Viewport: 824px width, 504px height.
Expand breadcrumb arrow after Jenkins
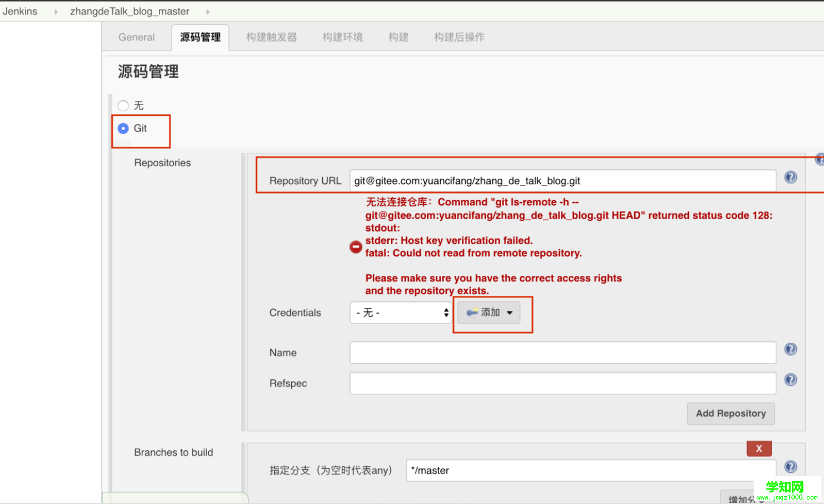[56, 12]
